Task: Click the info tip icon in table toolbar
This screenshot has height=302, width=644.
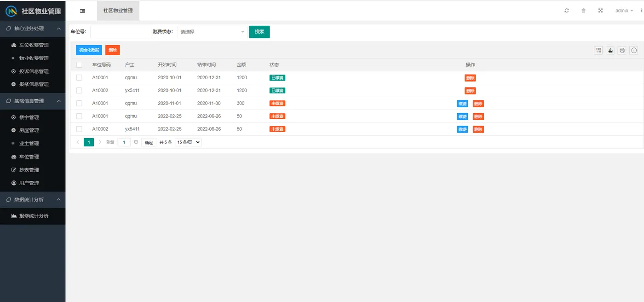Action: click(x=634, y=50)
